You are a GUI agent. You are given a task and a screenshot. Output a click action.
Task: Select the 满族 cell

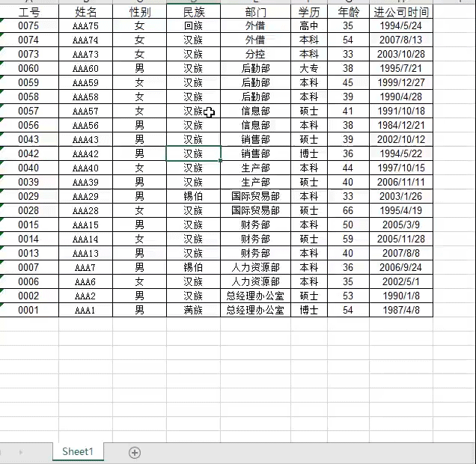click(x=194, y=310)
